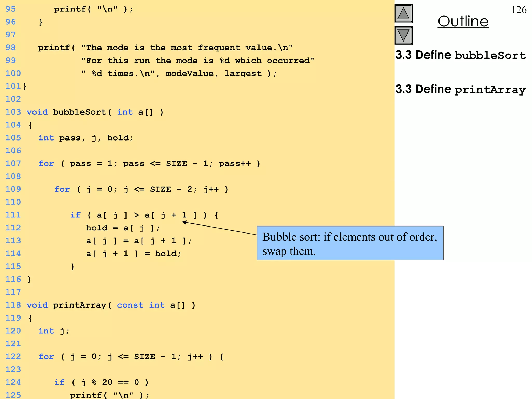This screenshot has height=399, width=532.
Task: Click line 125 'printf( "\n" );'
Action: [110, 395]
